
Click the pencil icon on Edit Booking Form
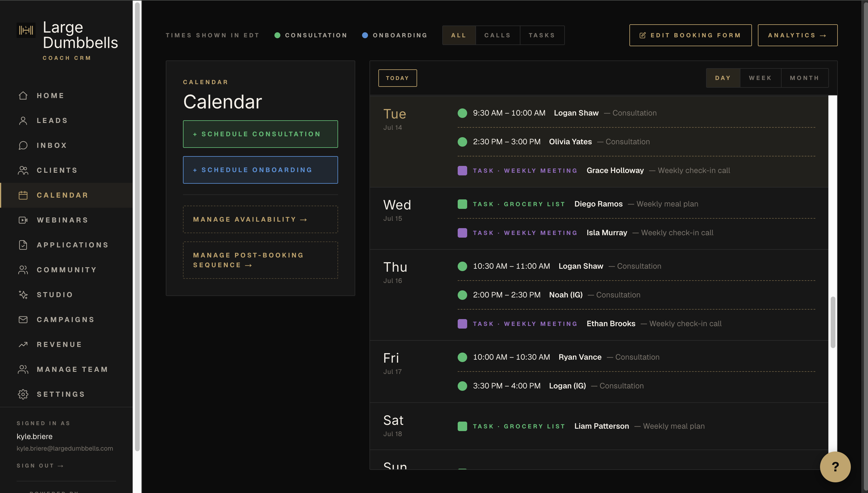[642, 35]
